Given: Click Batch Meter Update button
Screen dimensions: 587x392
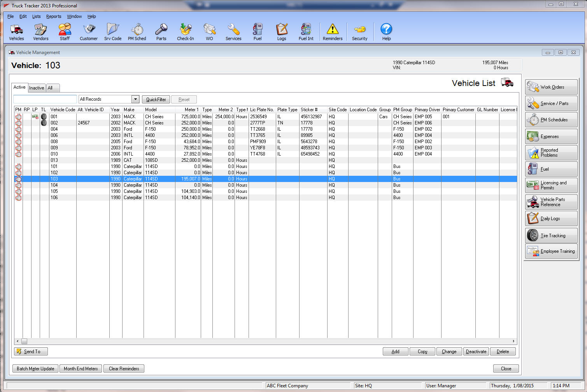Looking at the screenshot, I should point(35,369).
